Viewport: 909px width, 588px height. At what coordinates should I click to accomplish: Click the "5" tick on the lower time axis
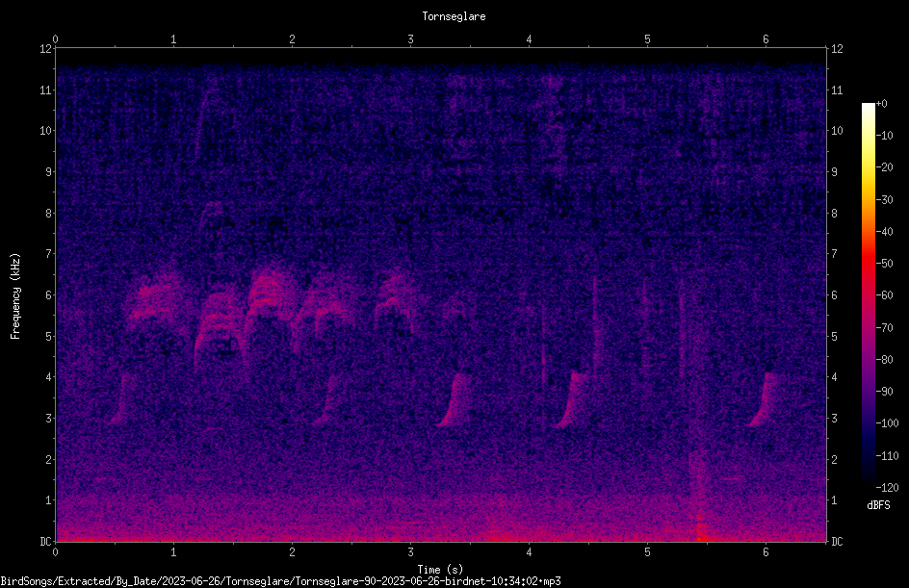(x=647, y=552)
